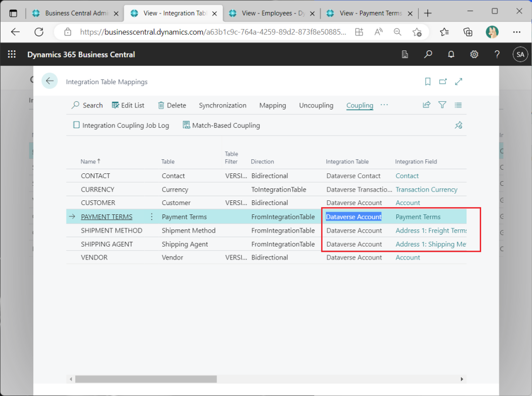This screenshot has width=532, height=396.
Task: Open the SA user account menu
Action: tap(520, 54)
